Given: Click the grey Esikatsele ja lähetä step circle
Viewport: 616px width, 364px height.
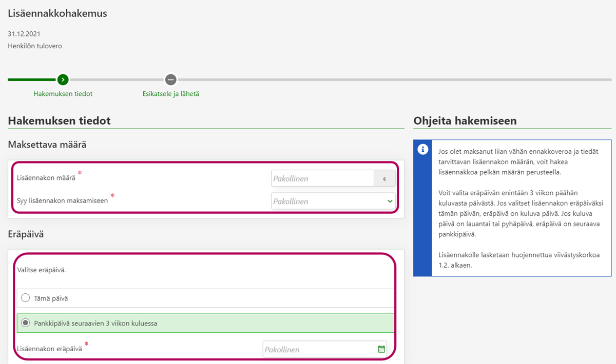Looking at the screenshot, I should pyautogui.click(x=170, y=79).
